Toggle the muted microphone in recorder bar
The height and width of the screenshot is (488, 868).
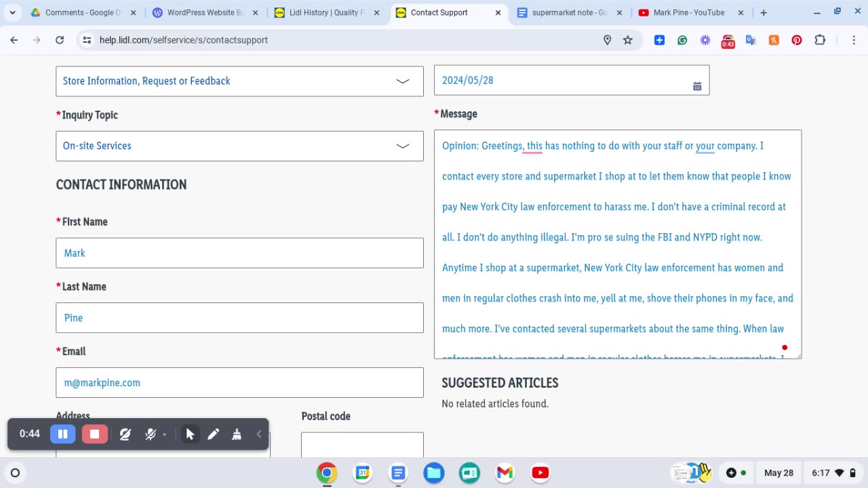pos(151,434)
